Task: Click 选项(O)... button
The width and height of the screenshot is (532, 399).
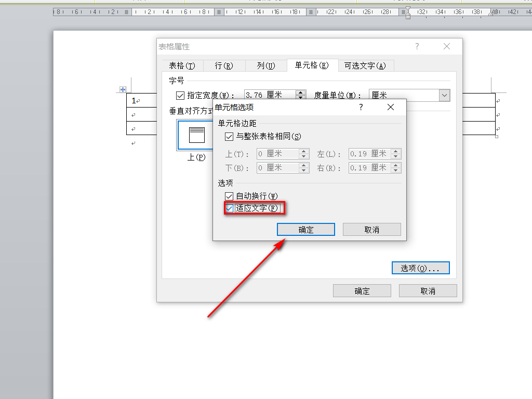Action: click(421, 268)
